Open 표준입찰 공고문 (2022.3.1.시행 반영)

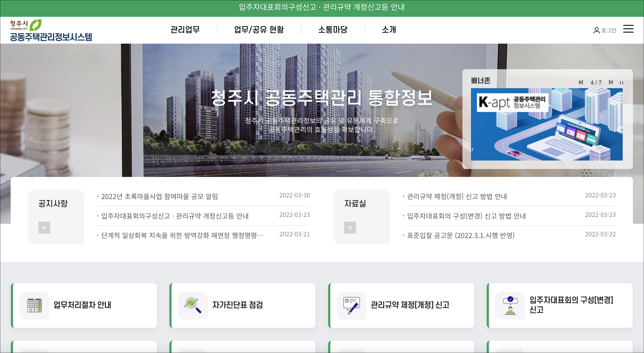461,235
